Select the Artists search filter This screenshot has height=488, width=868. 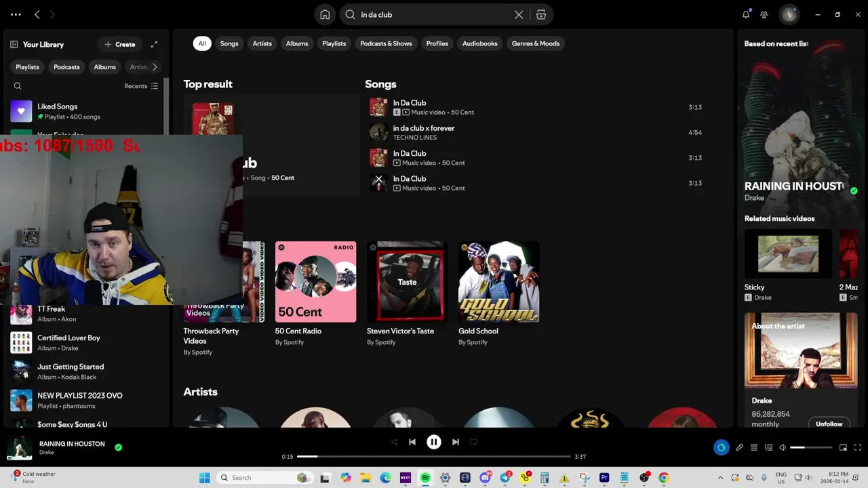262,43
